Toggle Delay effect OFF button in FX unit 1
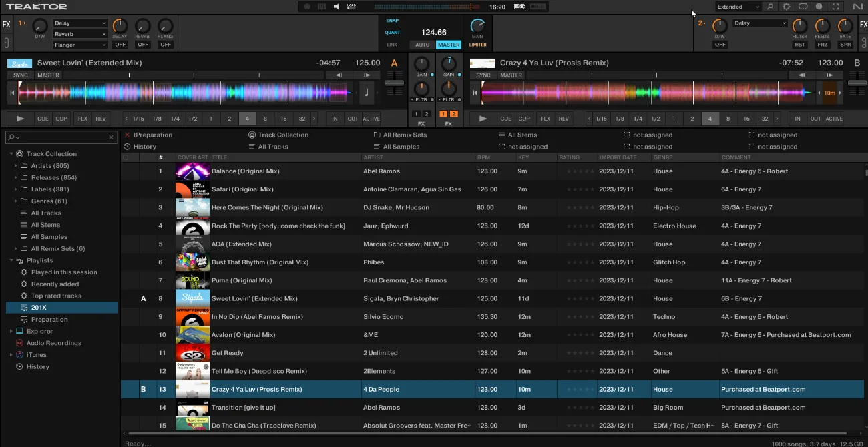This screenshot has width=868, height=447. pos(120,45)
